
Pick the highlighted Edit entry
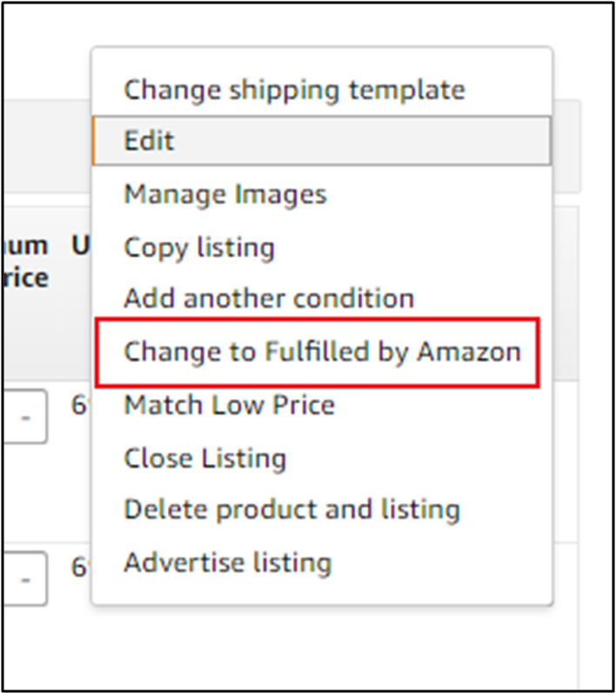320,141
